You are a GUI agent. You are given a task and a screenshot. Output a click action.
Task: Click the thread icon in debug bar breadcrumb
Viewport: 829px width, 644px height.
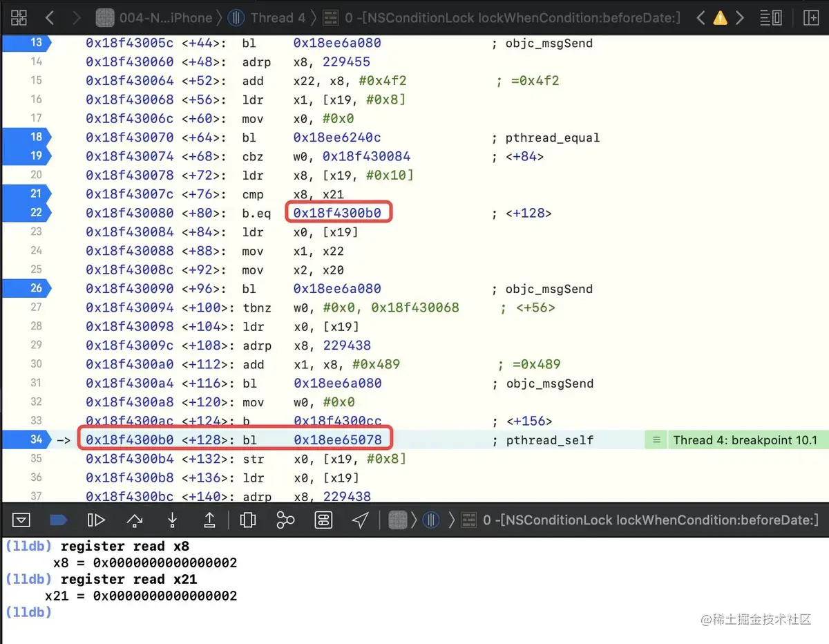click(431, 520)
